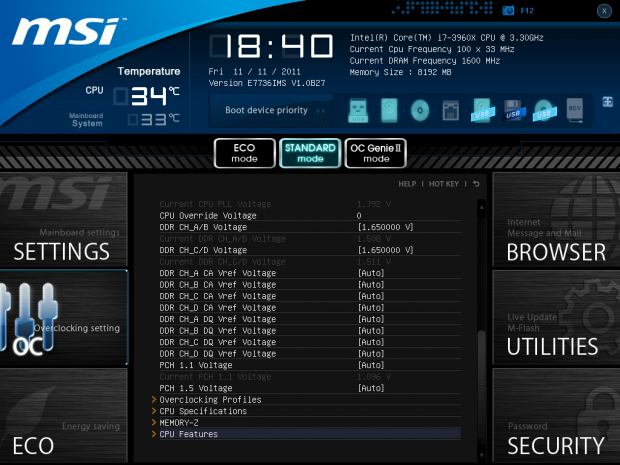
Task: Select the USB floppy boot device icon
Action: point(514,110)
